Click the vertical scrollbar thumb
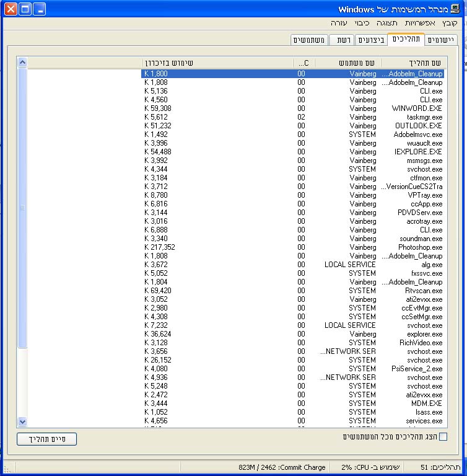 (x=22, y=208)
